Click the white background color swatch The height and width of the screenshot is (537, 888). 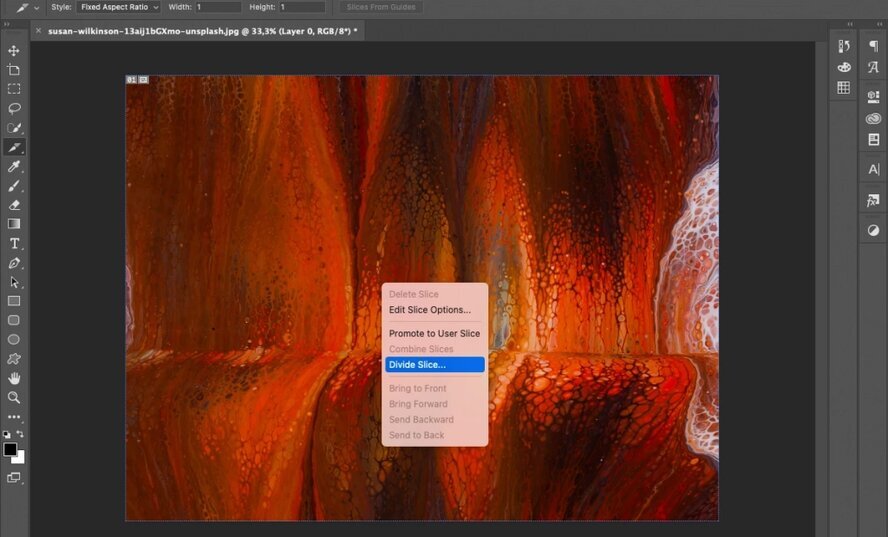click(20, 458)
